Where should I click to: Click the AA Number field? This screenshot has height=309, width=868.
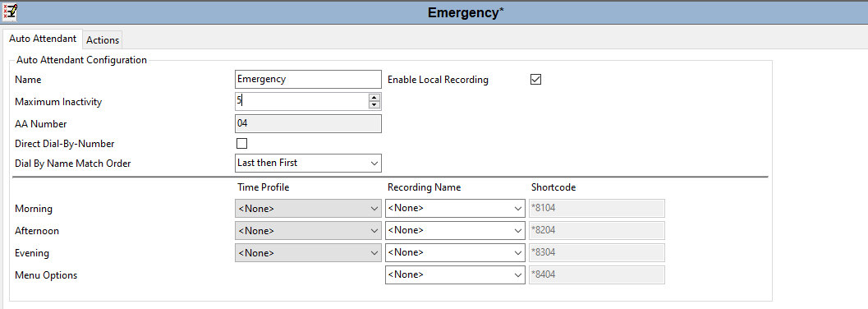(308, 123)
